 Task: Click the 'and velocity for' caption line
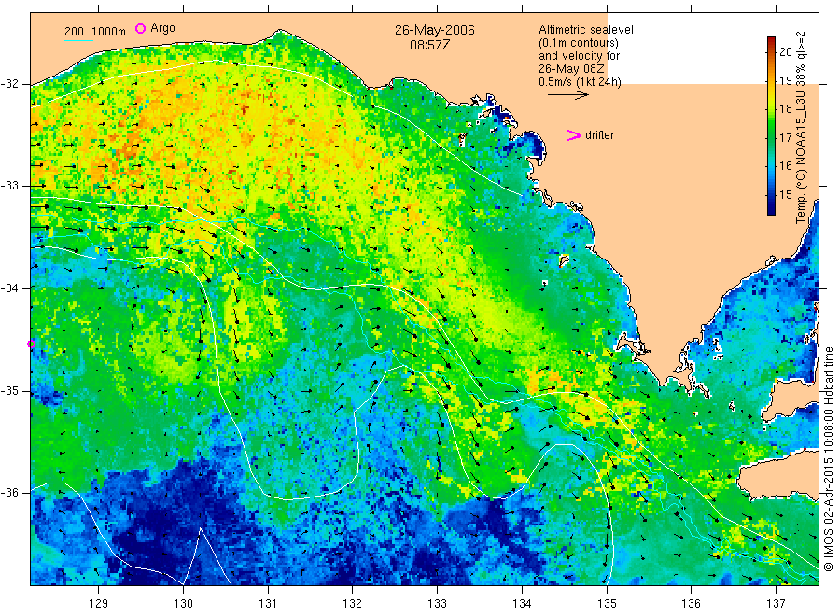coord(579,56)
